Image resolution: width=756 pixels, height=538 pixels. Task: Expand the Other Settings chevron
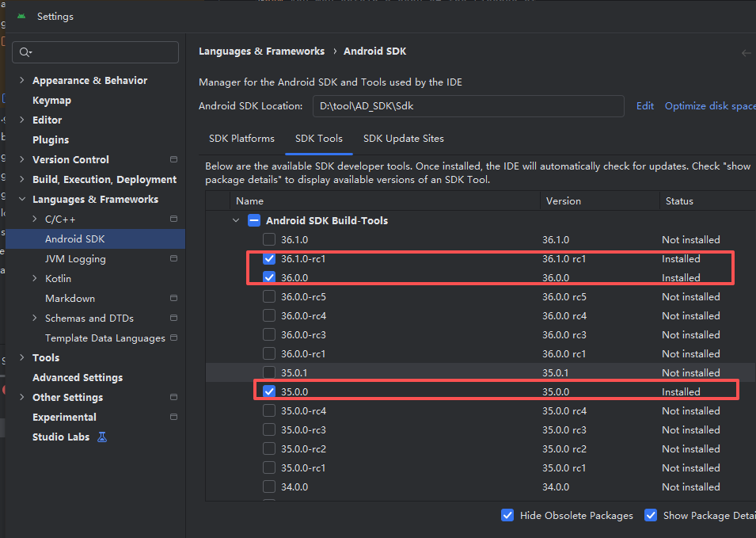tap(21, 397)
